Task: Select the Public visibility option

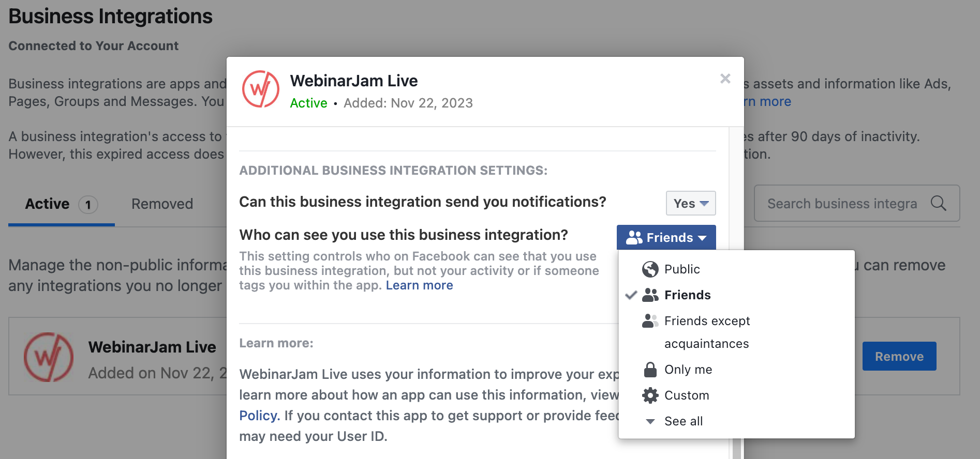Action: coord(682,269)
